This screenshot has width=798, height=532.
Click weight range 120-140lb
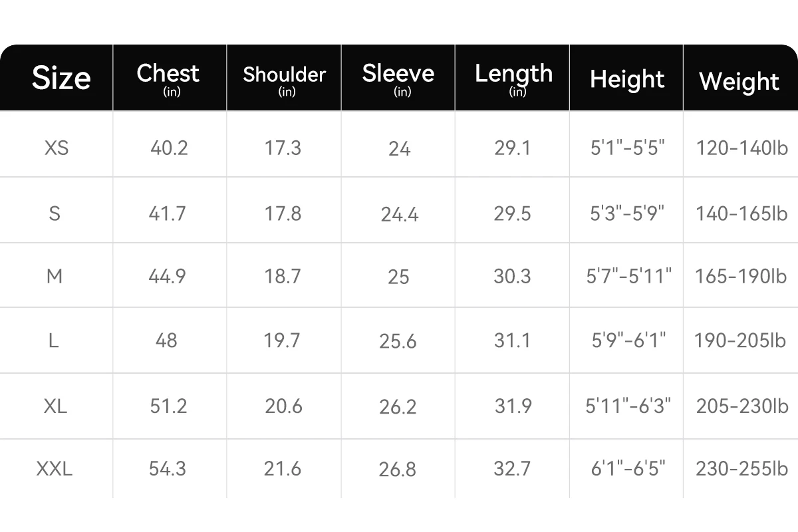tap(741, 148)
